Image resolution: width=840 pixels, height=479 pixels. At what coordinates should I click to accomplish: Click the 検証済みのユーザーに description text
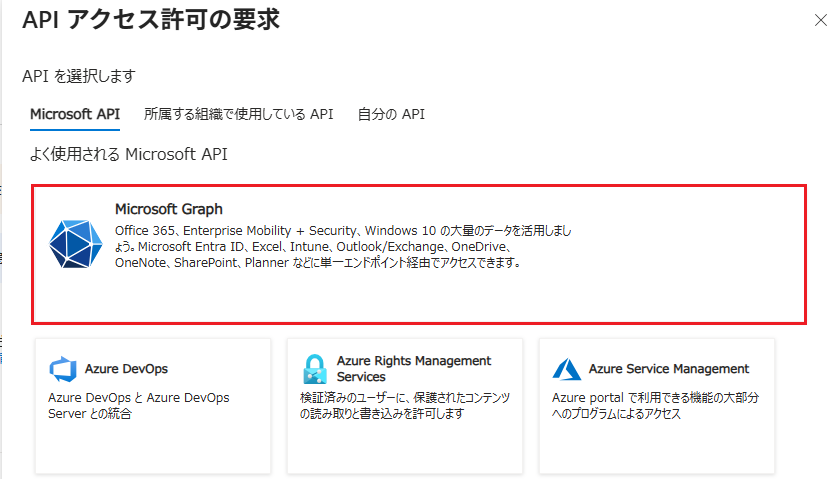(x=405, y=406)
